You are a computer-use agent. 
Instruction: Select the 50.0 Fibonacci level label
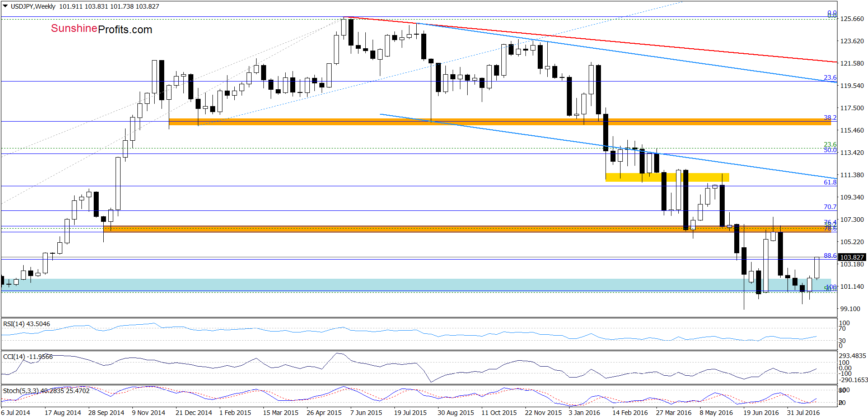tap(830, 150)
